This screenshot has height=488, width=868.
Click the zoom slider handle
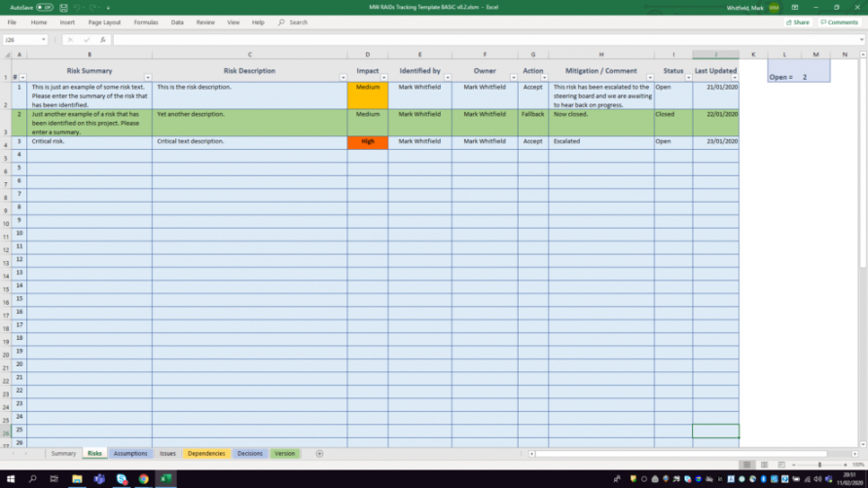[x=820, y=465]
